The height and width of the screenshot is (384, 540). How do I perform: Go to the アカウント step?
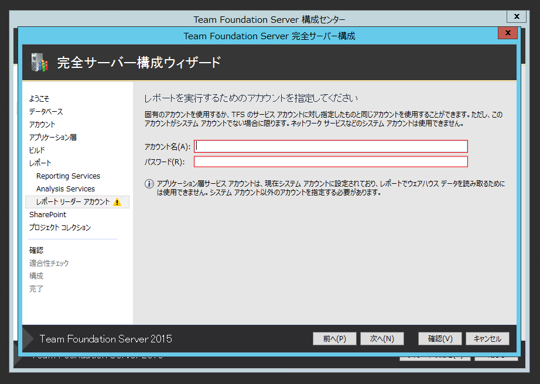(x=42, y=124)
